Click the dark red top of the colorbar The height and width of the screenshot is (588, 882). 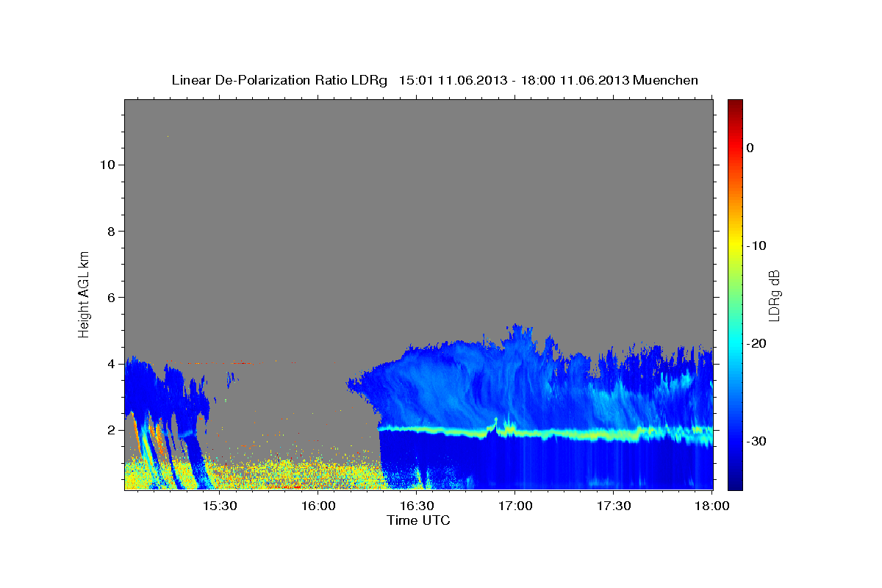pyautogui.click(x=735, y=104)
